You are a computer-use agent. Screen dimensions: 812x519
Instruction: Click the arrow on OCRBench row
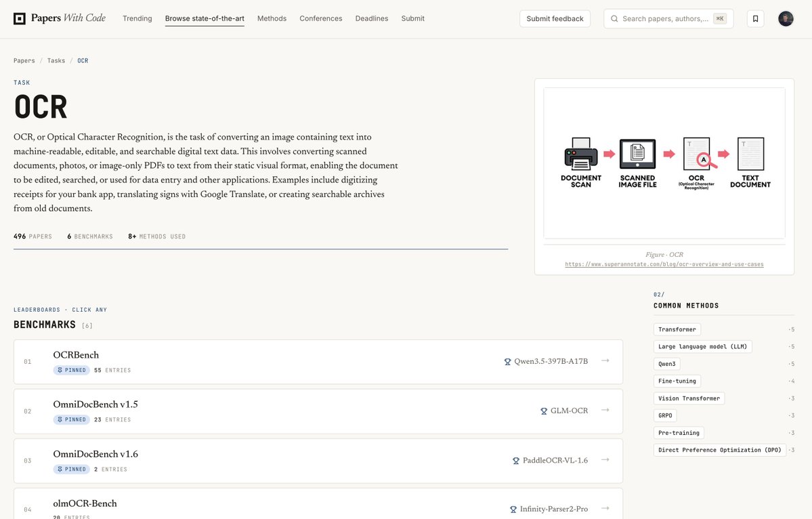[605, 360]
